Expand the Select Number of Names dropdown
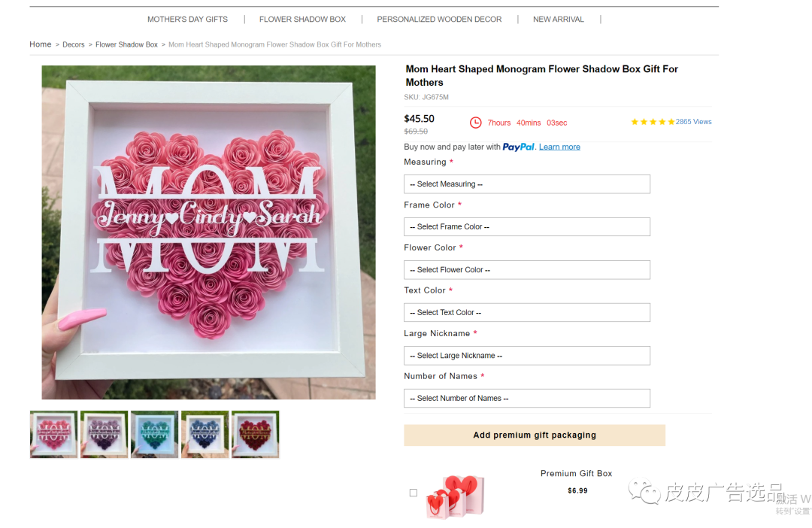Image resolution: width=812 pixels, height=528 pixels. [526, 399]
